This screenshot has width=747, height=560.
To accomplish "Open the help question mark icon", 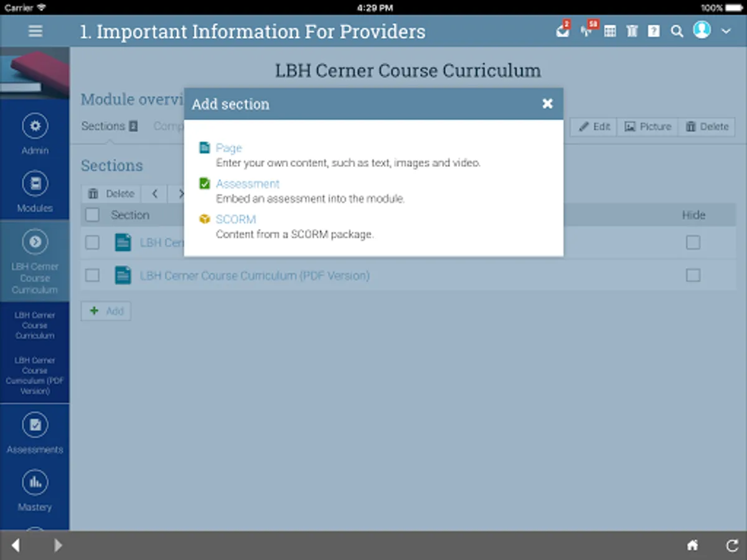I will (x=654, y=31).
